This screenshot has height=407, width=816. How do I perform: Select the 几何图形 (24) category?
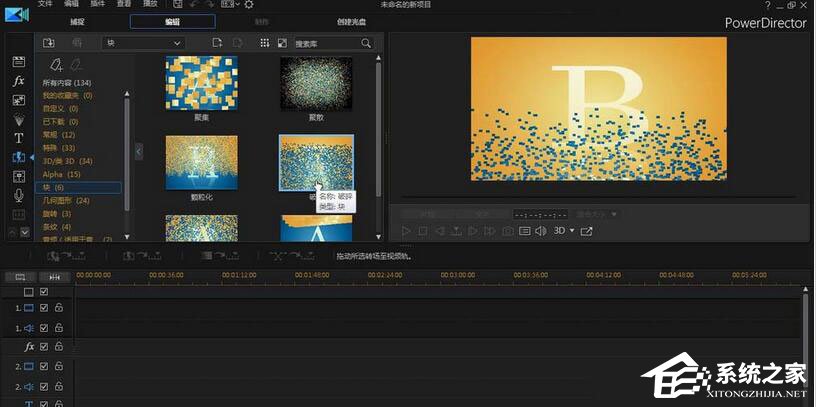66,200
